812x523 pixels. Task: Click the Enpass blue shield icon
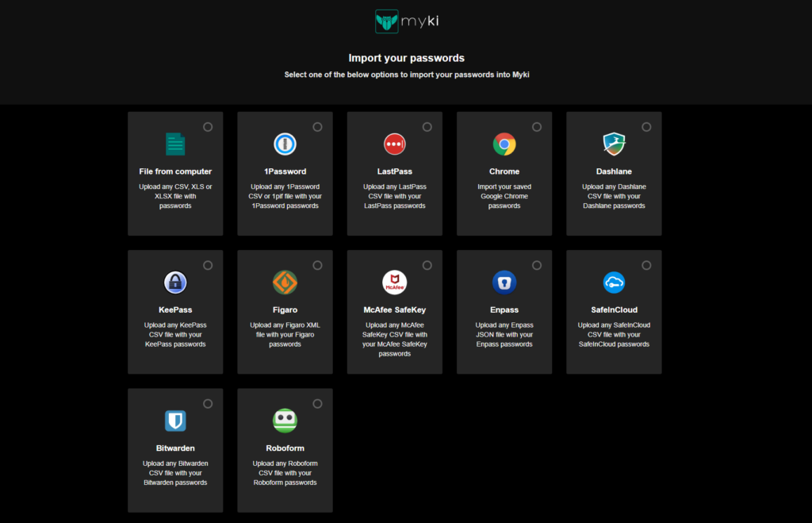point(504,283)
